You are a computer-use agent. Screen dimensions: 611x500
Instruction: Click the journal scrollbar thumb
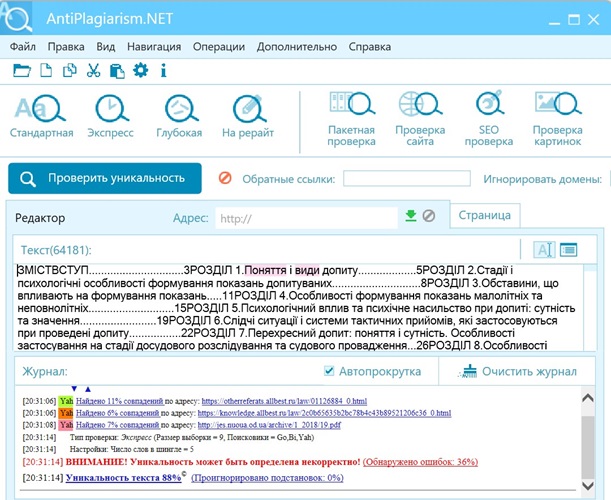coord(588,446)
